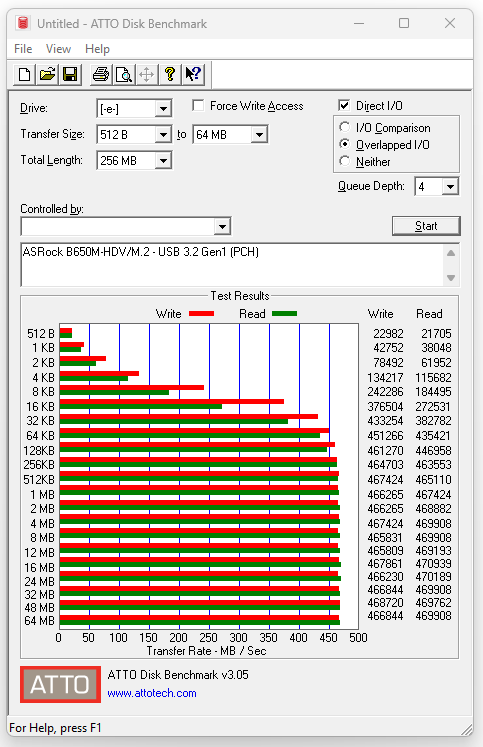The width and height of the screenshot is (483, 747).
Task: Open a file with folder icon
Action: pos(48,74)
